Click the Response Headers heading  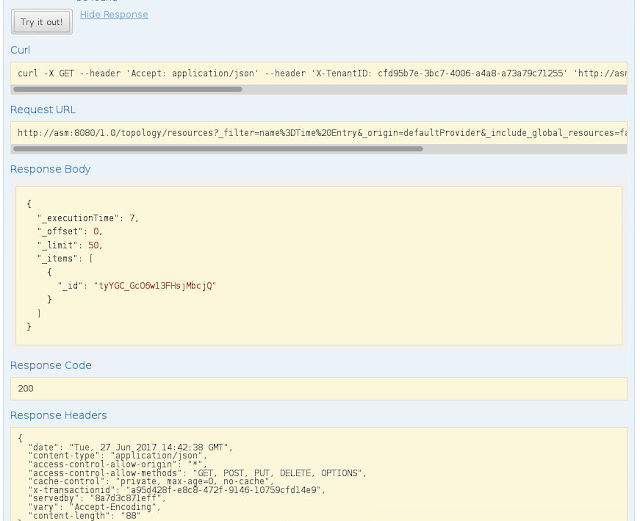[58, 415]
